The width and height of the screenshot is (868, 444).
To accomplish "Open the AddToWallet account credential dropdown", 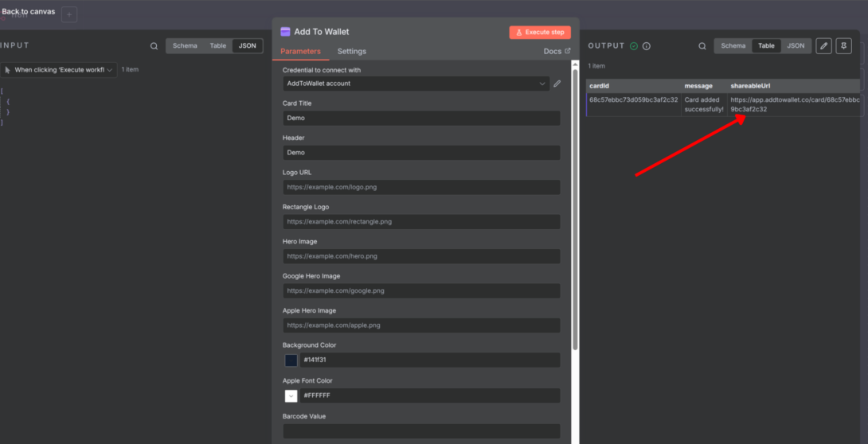I will click(416, 84).
